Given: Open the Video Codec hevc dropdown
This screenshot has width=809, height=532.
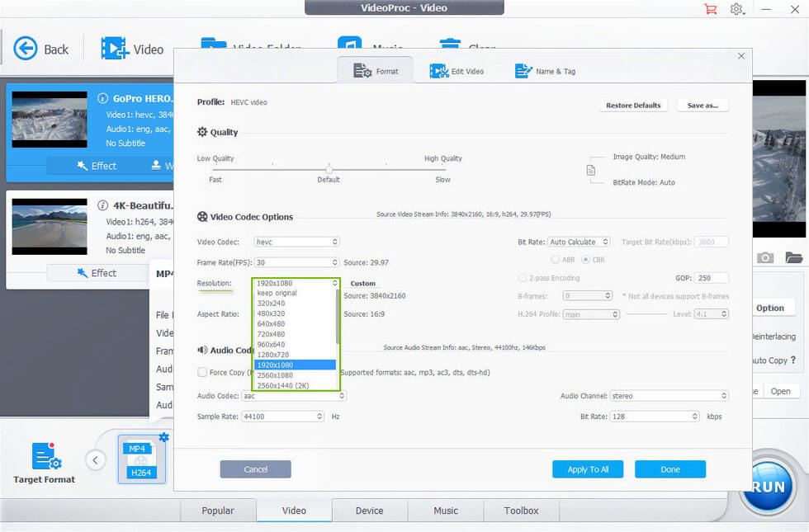Looking at the screenshot, I should coord(296,242).
